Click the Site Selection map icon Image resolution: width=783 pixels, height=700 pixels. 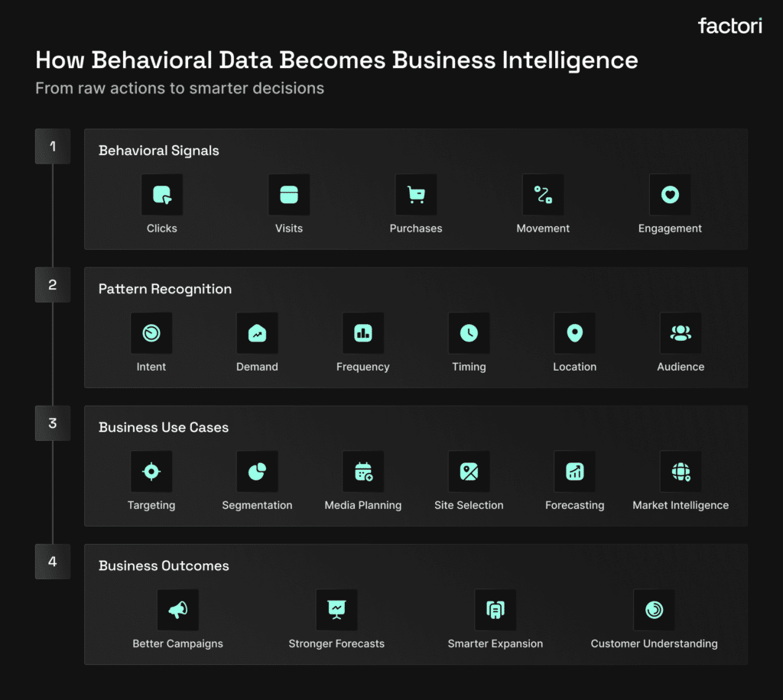point(469,472)
